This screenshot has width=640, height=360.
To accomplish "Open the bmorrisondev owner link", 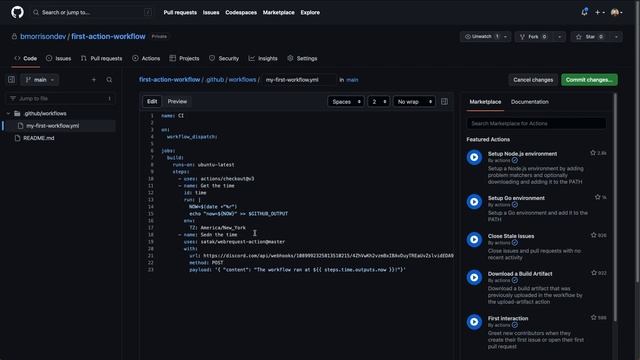I will point(43,37).
